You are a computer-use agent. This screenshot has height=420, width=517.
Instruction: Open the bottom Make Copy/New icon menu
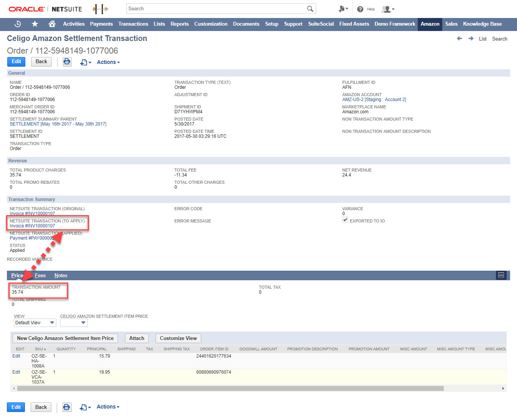coord(85,407)
